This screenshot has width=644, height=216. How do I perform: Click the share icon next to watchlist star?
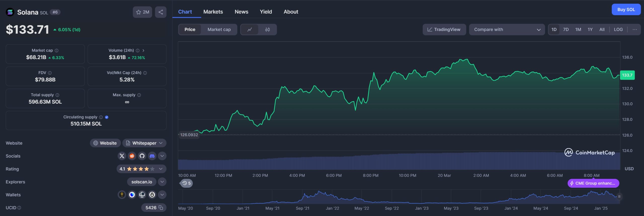(x=160, y=12)
